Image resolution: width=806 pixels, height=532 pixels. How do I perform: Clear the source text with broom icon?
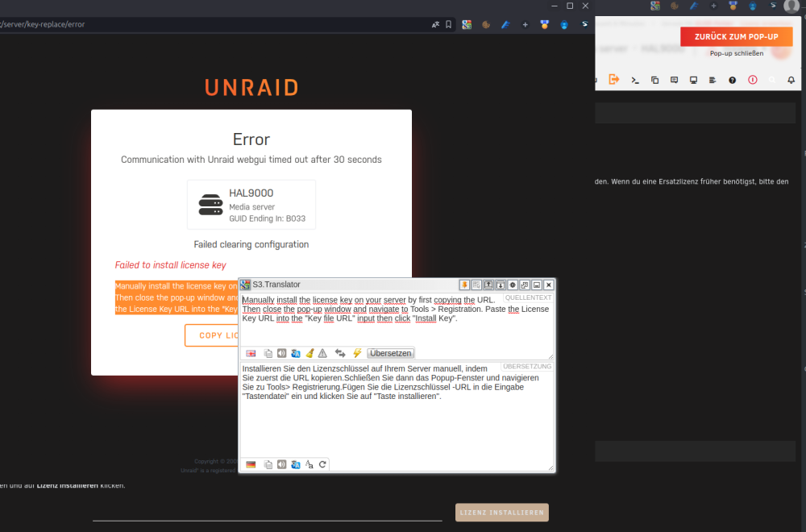coord(310,353)
